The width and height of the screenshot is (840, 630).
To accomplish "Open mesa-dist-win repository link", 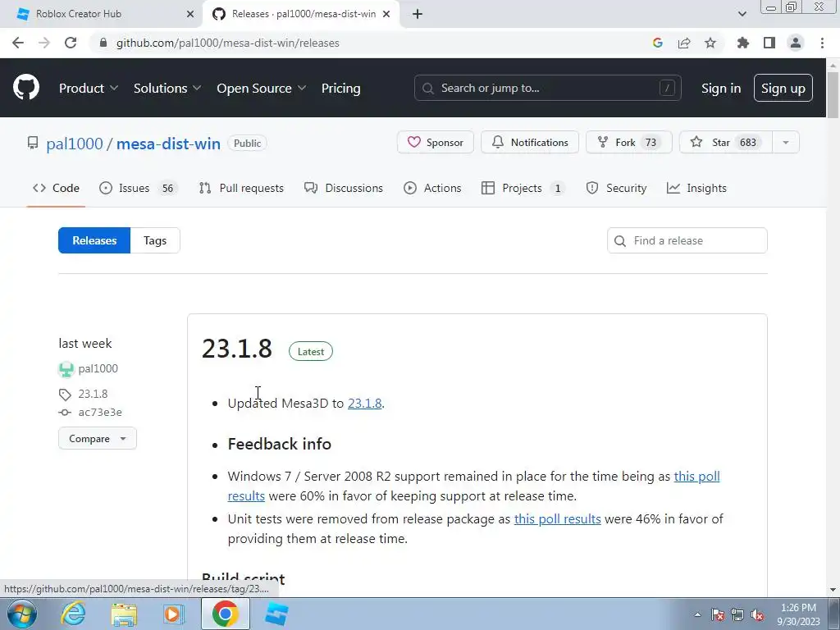I will click(x=168, y=144).
